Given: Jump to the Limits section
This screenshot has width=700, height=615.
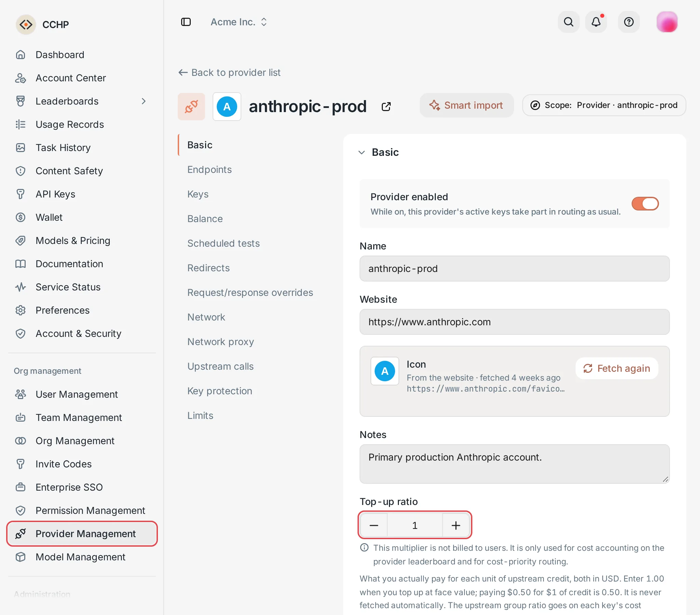Looking at the screenshot, I should coord(200,415).
